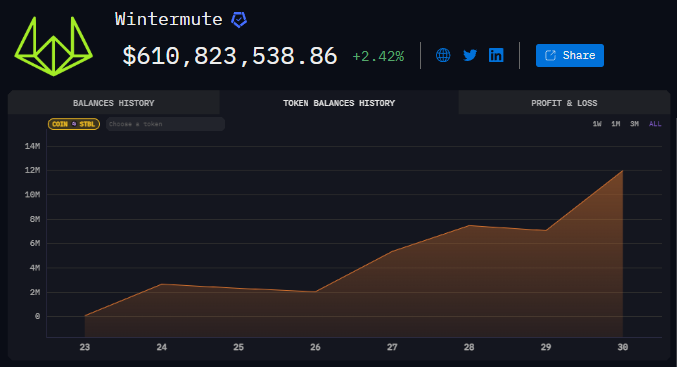Click the Wintermute green logo
Image resolution: width=677 pixels, height=367 pixels.
pyautogui.click(x=54, y=46)
